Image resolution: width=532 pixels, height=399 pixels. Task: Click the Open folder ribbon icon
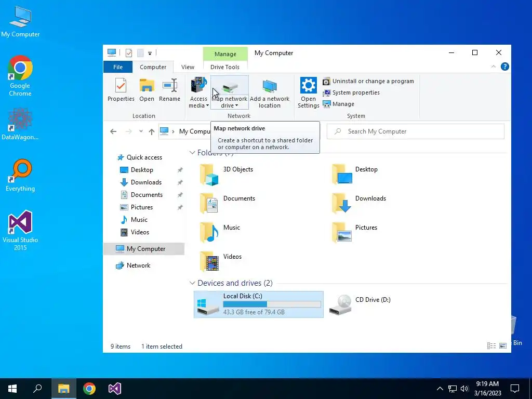coord(147,89)
